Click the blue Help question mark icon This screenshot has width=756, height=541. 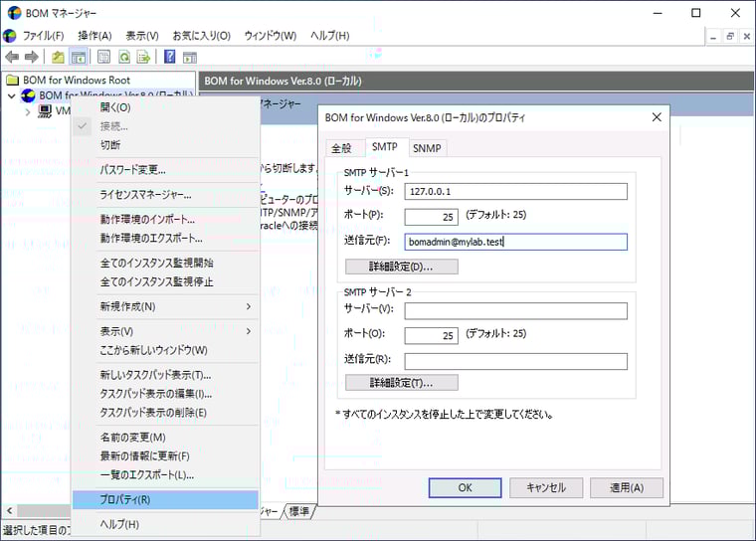click(170, 58)
